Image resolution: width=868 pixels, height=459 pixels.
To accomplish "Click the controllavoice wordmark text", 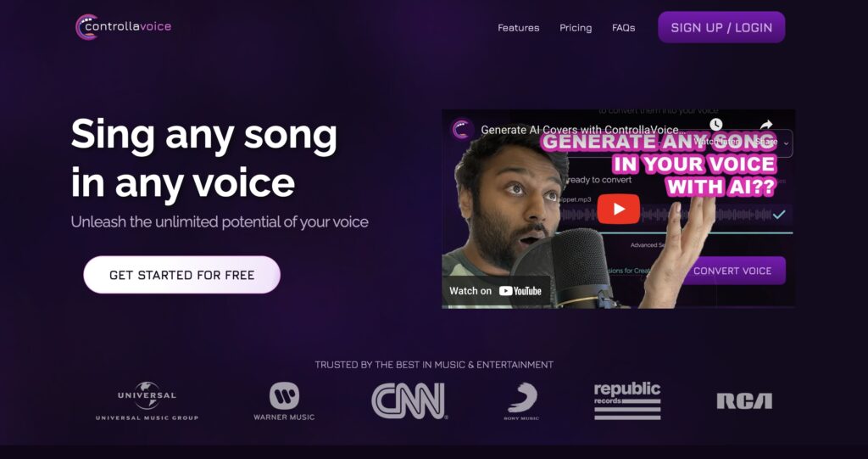I will [129, 26].
